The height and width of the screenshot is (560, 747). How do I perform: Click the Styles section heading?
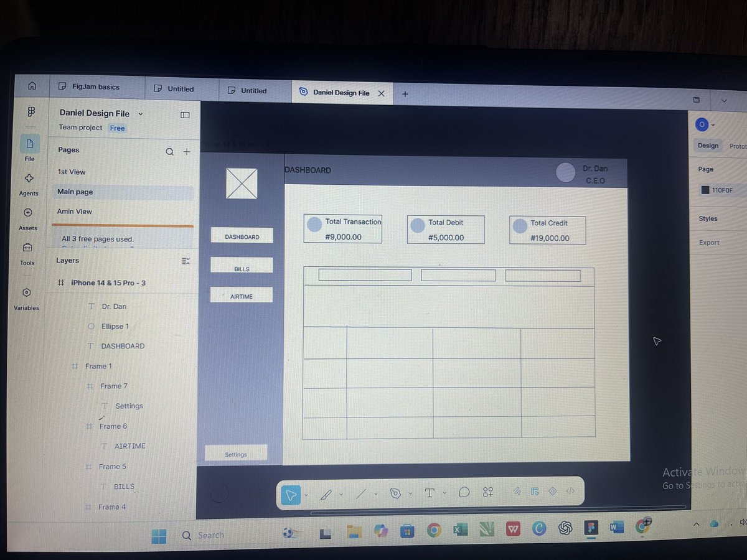point(708,219)
